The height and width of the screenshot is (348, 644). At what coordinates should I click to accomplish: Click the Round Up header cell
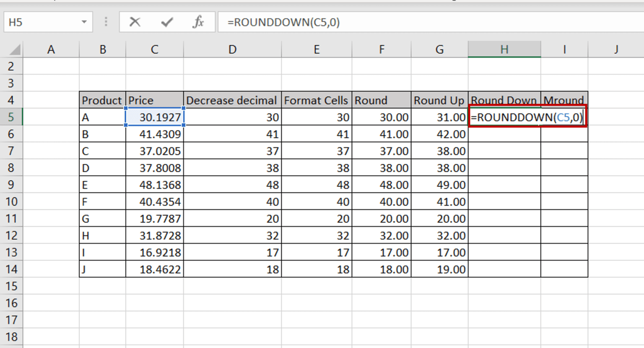click(x=439, y=100)
